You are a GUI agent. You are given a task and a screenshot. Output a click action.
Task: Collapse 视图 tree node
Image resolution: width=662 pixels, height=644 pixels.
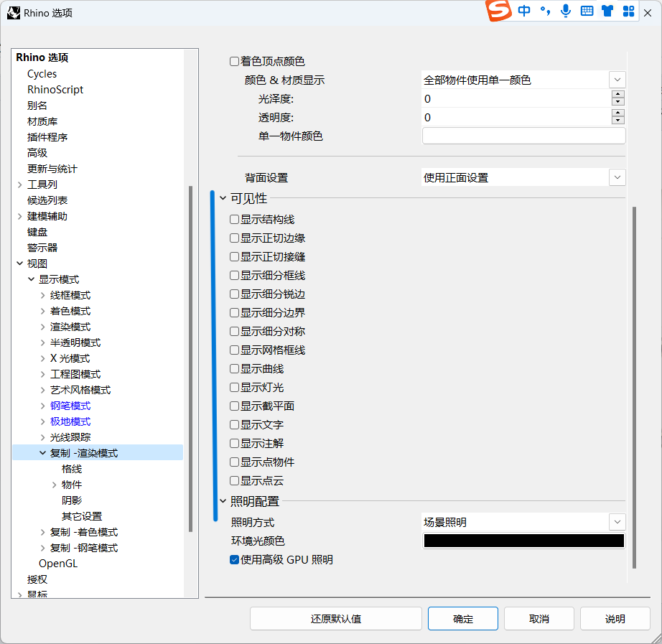click(x=20, y=263)
